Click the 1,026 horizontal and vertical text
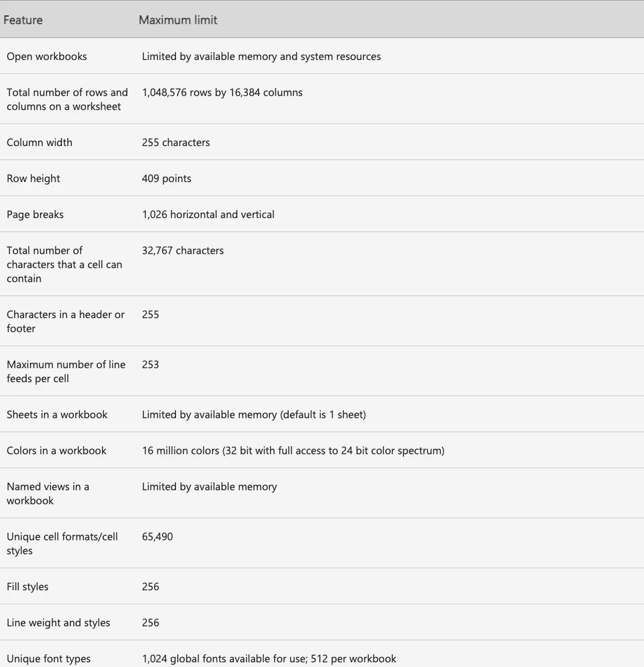 [208, 214]
